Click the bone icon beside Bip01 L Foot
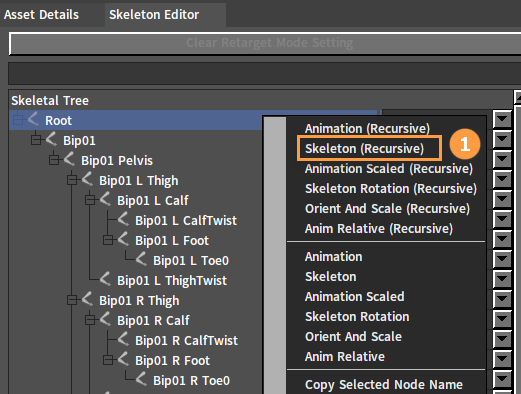Image resolution: width=521 pixels, height=394 pixels. coord(123,239)
